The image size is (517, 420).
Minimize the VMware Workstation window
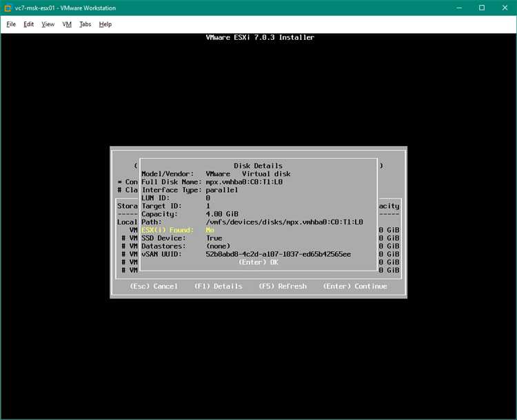click(x=459, y=8)
